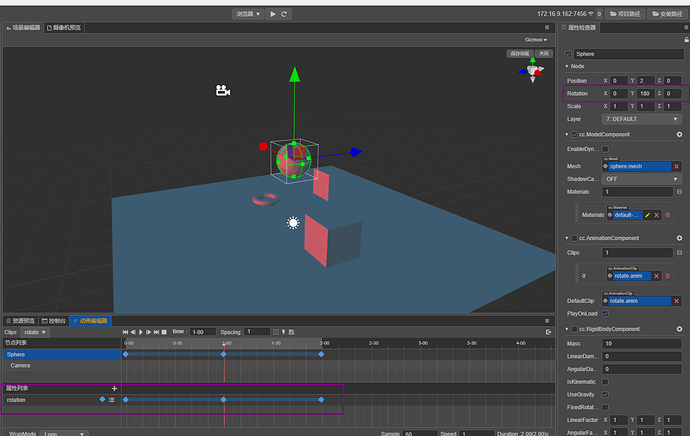Toggle the cc.AnimationComponent enabled checkbox
The width and height of the screenshot is (690, 436).
pyautogui.click(x=574, y=238)
